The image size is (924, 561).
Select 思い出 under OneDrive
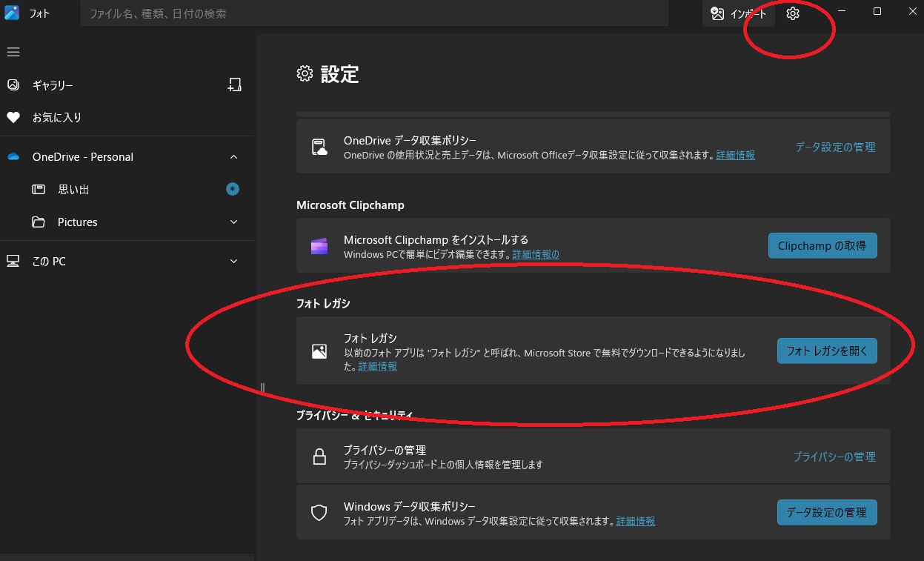tap(73, 190)
